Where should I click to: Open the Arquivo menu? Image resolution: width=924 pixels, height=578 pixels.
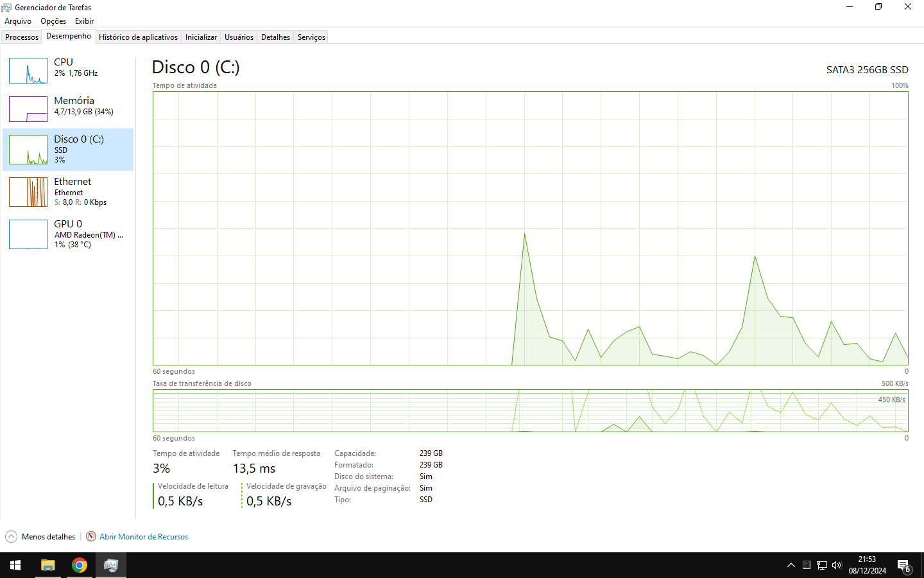pos(18,21)
